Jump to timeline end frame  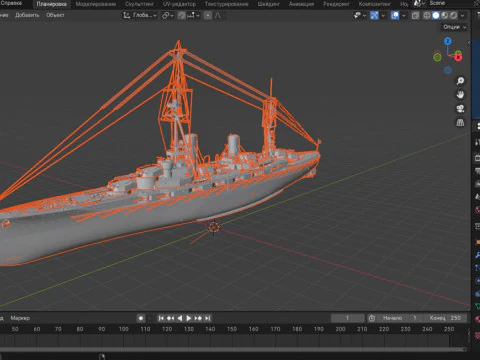[x=207, y=318]
